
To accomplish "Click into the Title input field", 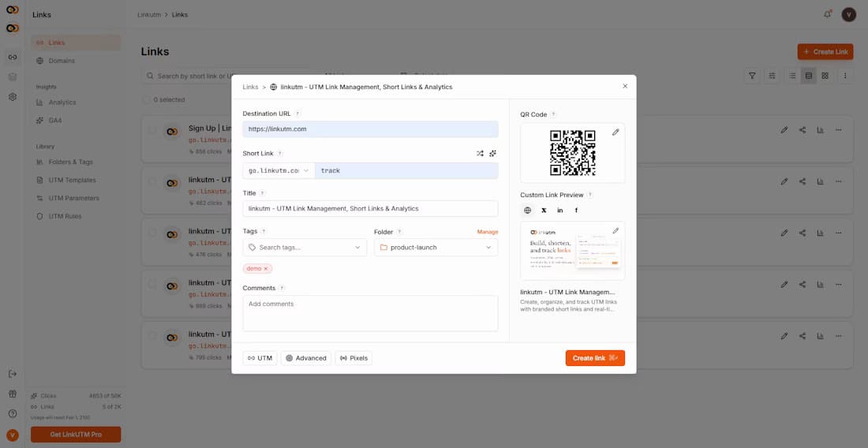I will coord(370,208).
